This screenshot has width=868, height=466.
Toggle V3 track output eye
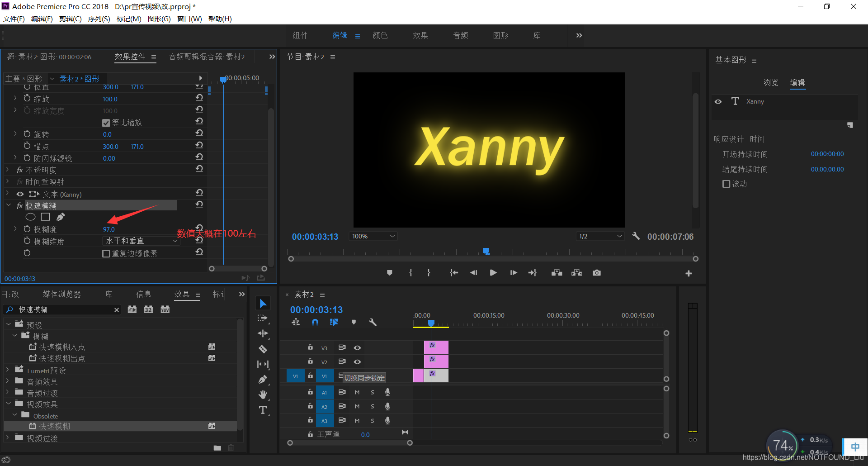coord(357,347)
